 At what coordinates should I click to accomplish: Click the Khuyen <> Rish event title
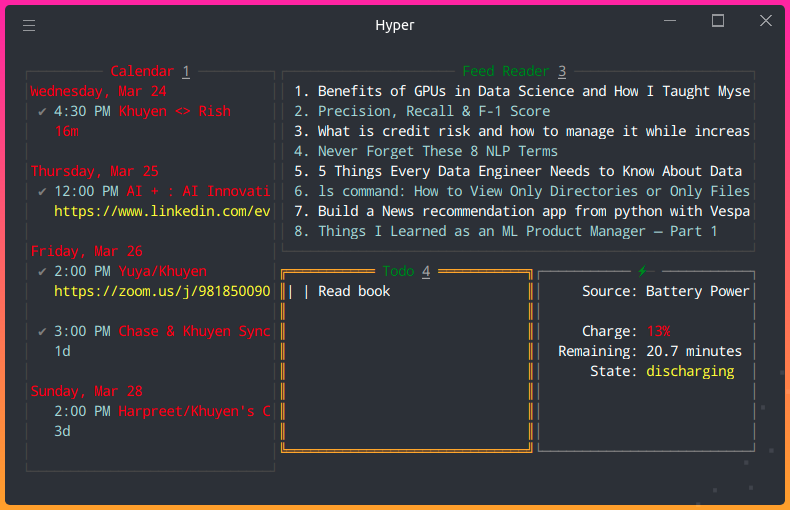tap(175, 111)
